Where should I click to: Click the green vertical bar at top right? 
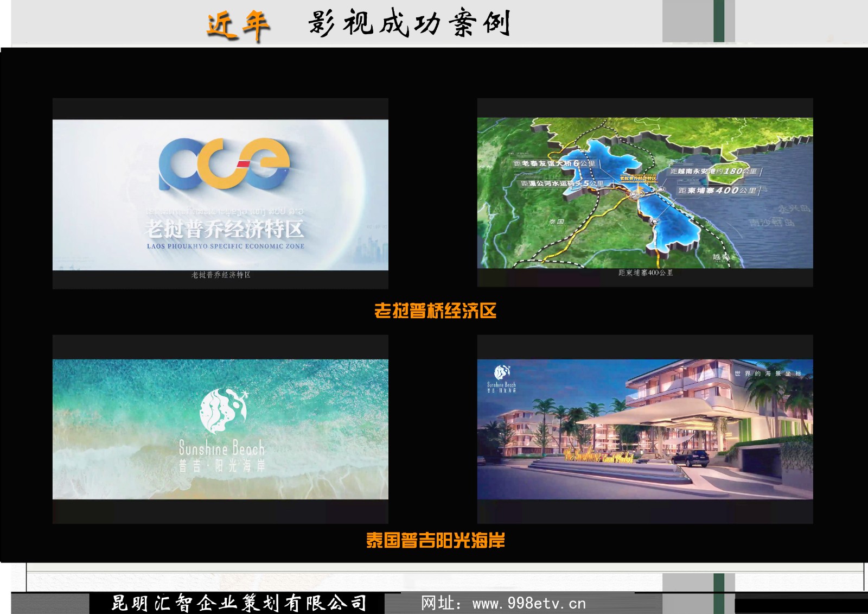coord(719,21)
